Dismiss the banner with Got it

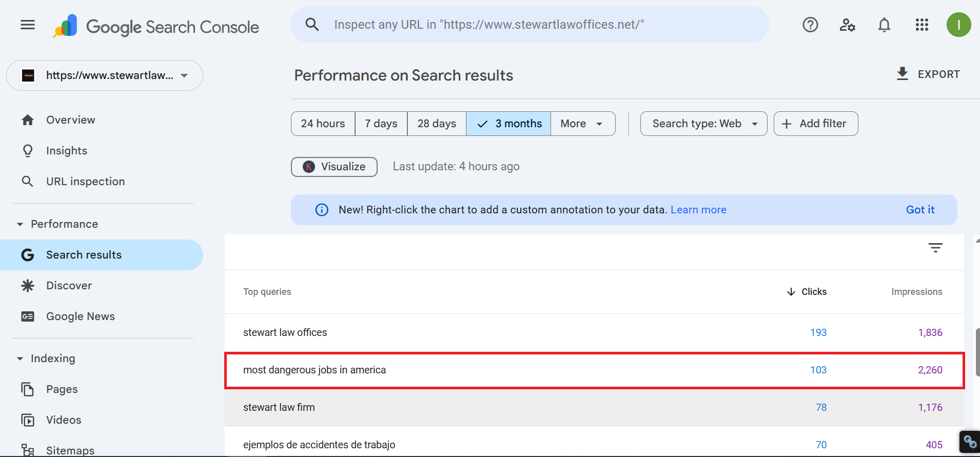(x=920, y=210)
